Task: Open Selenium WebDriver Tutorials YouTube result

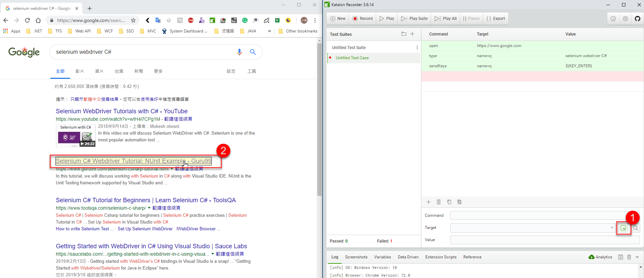Action: pyautogui.click(x=122, y=111)
